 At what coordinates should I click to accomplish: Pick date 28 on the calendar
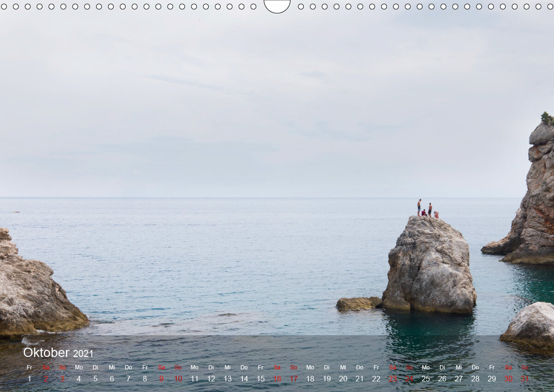tap(475, 379)
